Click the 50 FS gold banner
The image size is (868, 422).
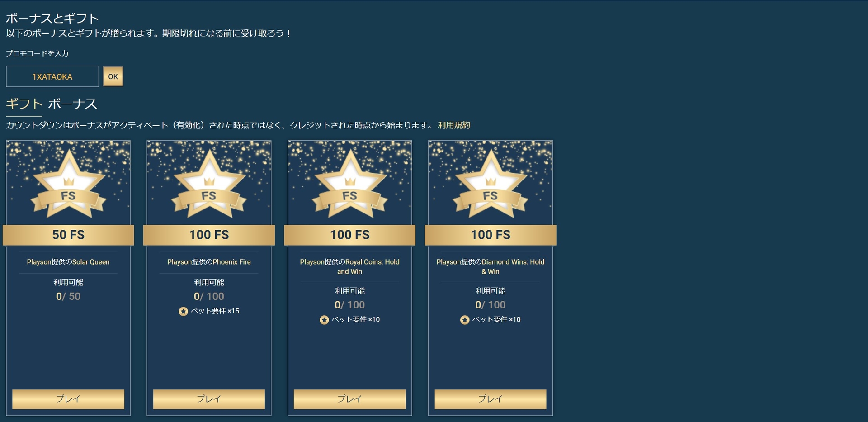tap(68, 235)
